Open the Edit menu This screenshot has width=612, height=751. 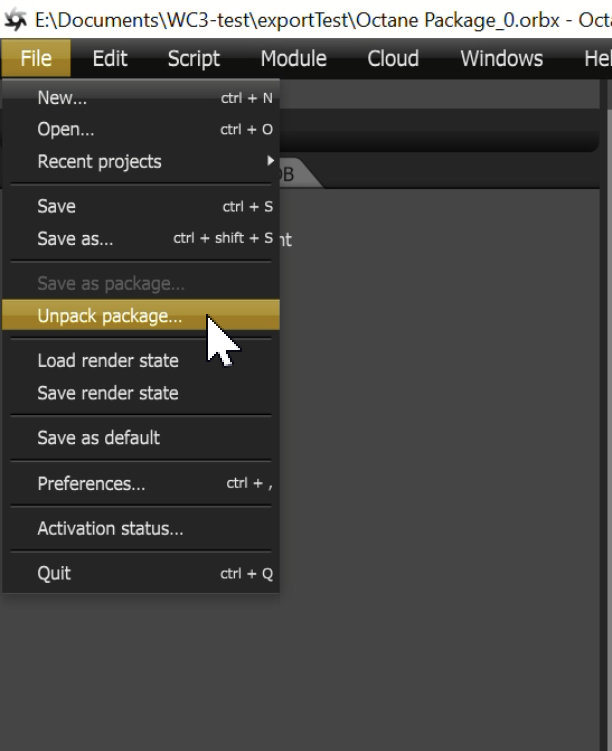coord(110,59)
